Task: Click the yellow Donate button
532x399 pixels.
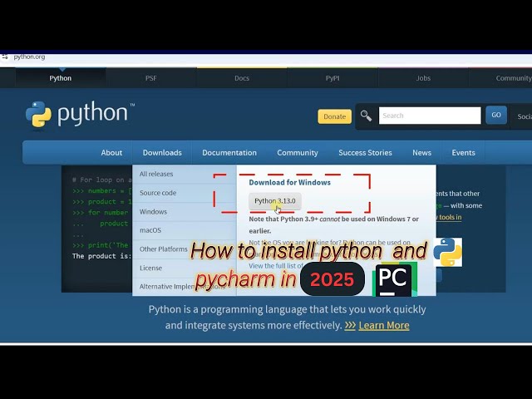Action: (x=334, y=116)
